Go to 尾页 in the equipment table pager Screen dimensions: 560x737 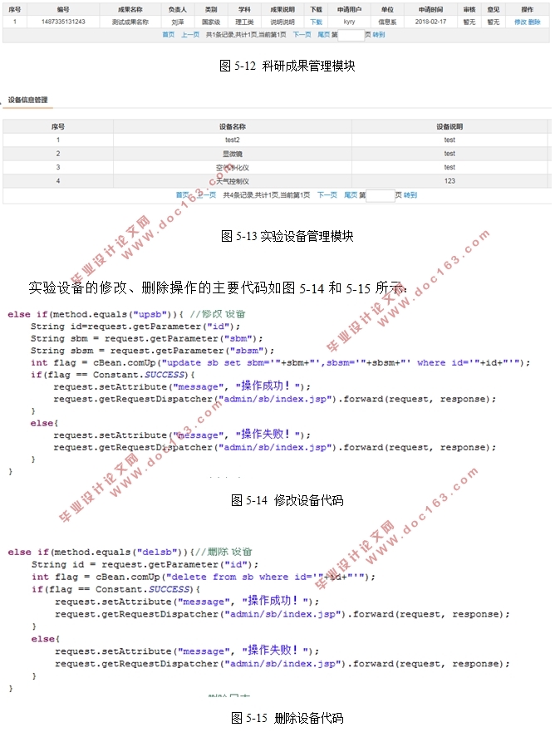[351, 195]
